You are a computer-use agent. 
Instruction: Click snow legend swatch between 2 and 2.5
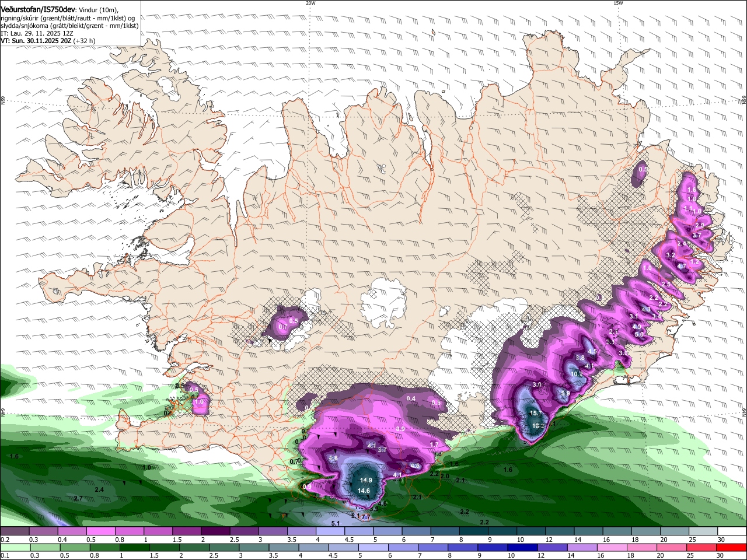pyautogui.click(x=215, y=530)
